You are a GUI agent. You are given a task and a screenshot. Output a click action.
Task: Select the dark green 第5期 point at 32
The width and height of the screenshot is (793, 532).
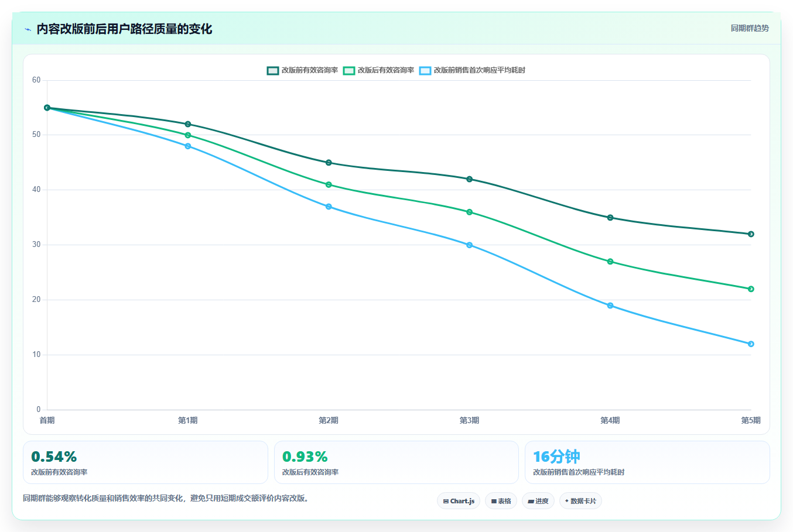[x=751, y=234]
